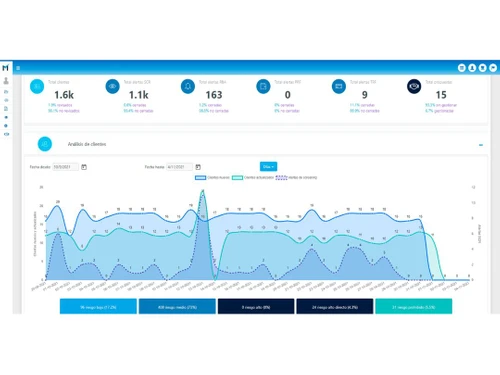The image size is (500, 375).
Task: Click the riesgo alto (0%) button
Action: (256, 306)
